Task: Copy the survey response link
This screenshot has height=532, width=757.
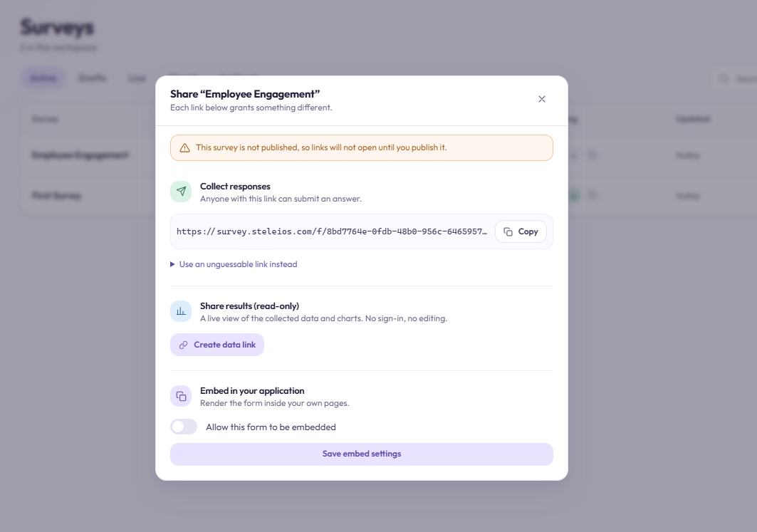Action: (521, 231)
